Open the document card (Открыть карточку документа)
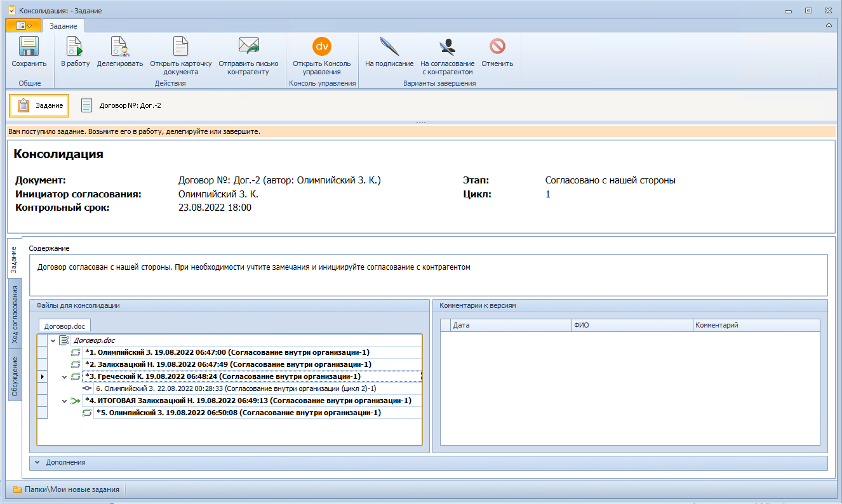The width and height of the screenshot is (842, 504). click(x=181, y=48)
